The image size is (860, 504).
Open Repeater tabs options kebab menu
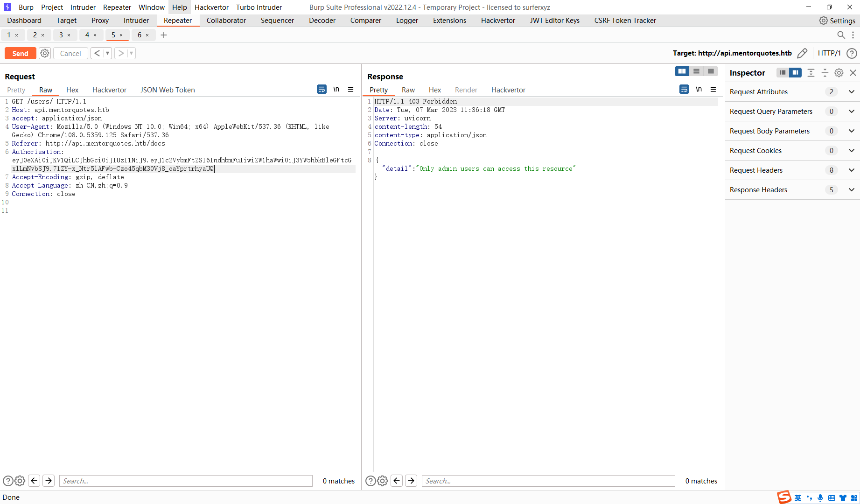tap(853, 35)
